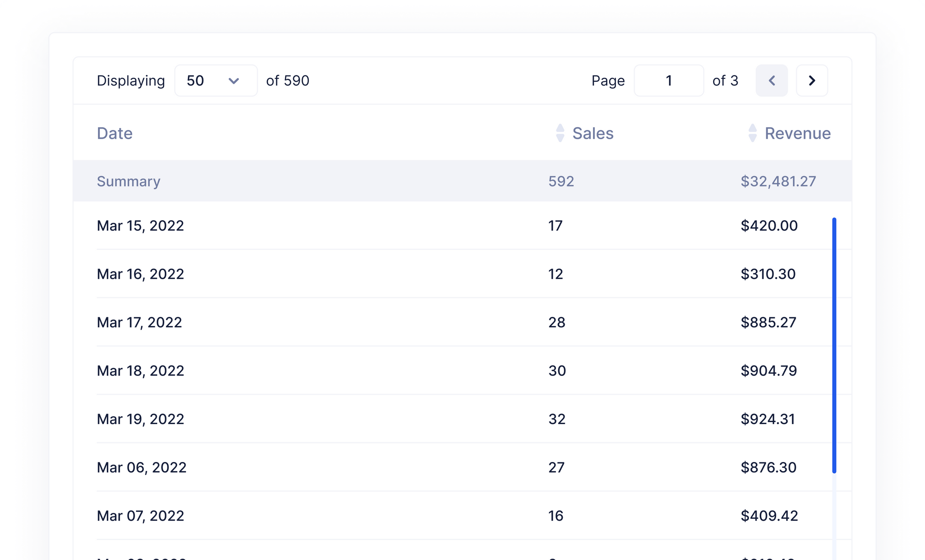Select the Date column header
The image size is (925, 560).
point(114,134)
